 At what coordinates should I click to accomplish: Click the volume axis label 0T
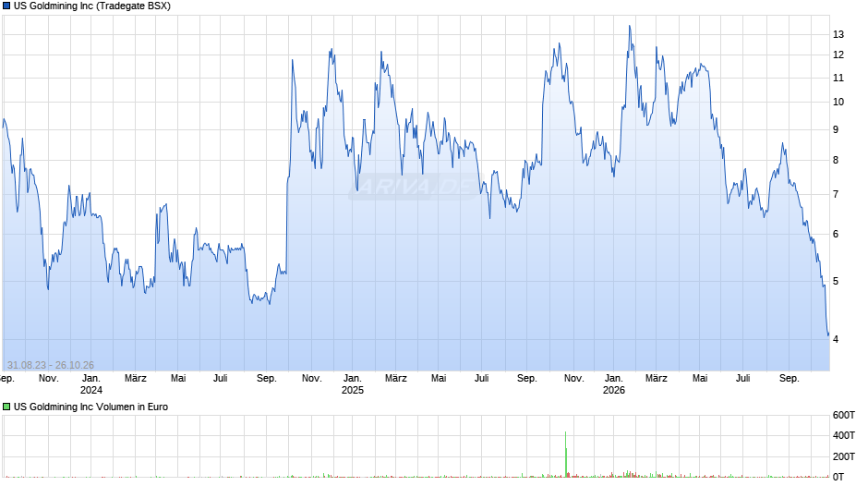[x=838, y=477]
